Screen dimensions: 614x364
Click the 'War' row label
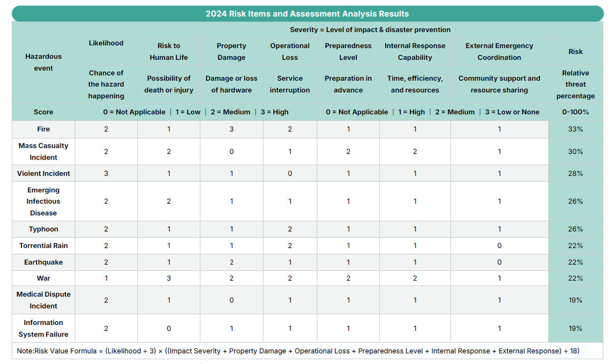click(x=43, y=278)
